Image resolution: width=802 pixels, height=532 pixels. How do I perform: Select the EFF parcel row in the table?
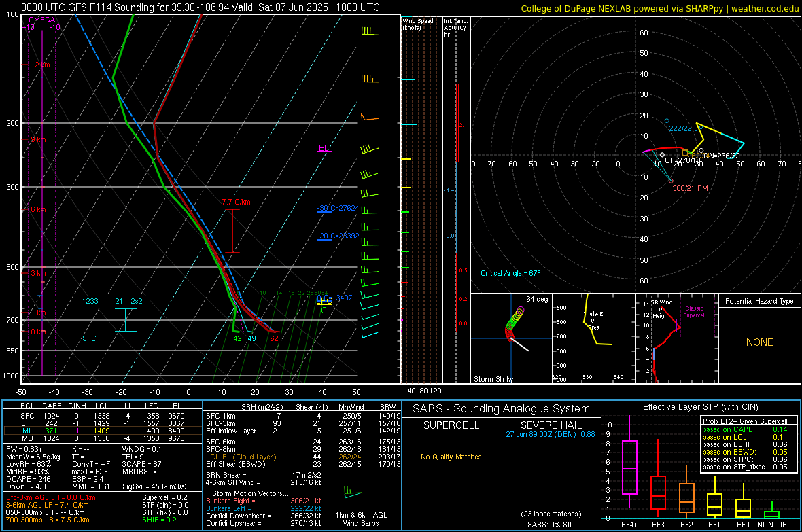click(x=103, y=423)
